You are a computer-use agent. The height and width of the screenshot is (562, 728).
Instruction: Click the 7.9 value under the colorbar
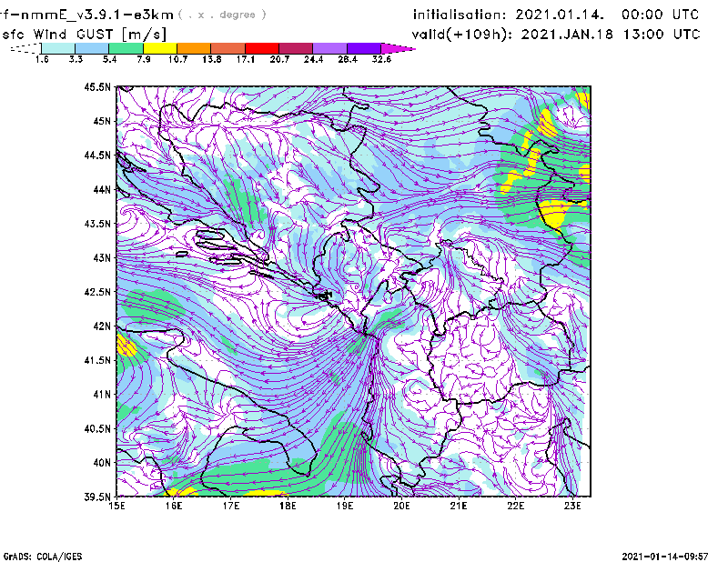click(144, 59)
